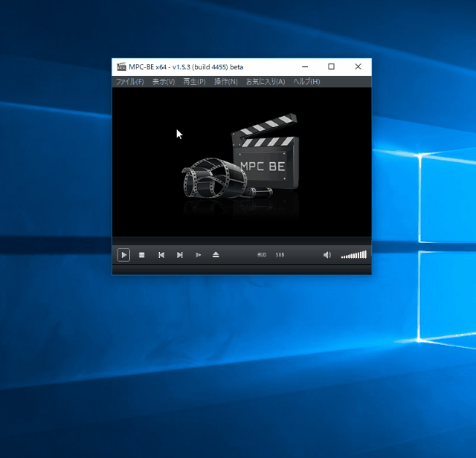Mute sound with the speaker icon
476x458 pixels.
coord(327,255)
